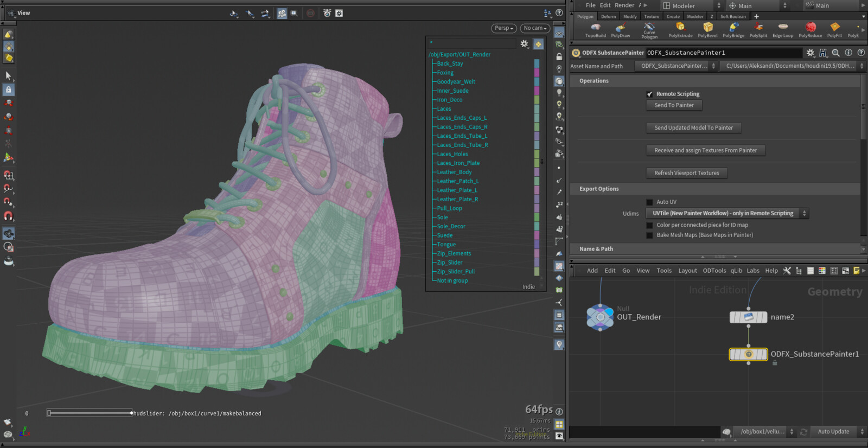This screenshot has width=868, height=448.
Task: Click the Back_Stay group color swatch
Action: point(537,63)
